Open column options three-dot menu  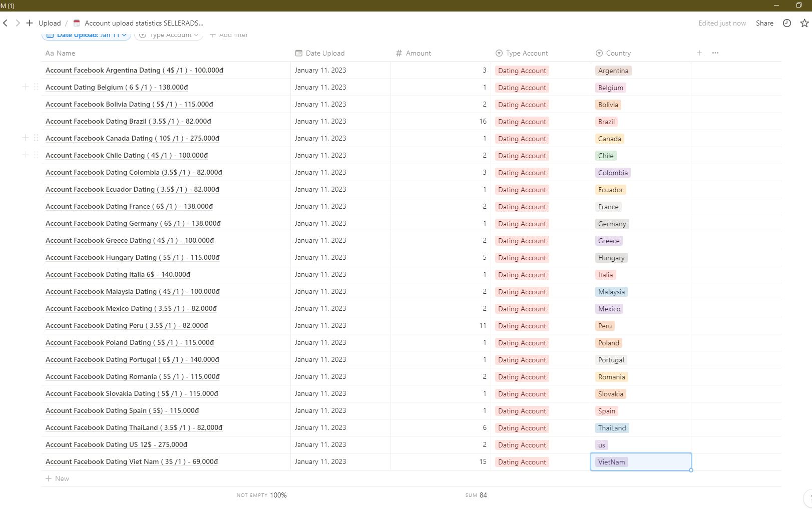pyautogui.click(x=715, y=53)
